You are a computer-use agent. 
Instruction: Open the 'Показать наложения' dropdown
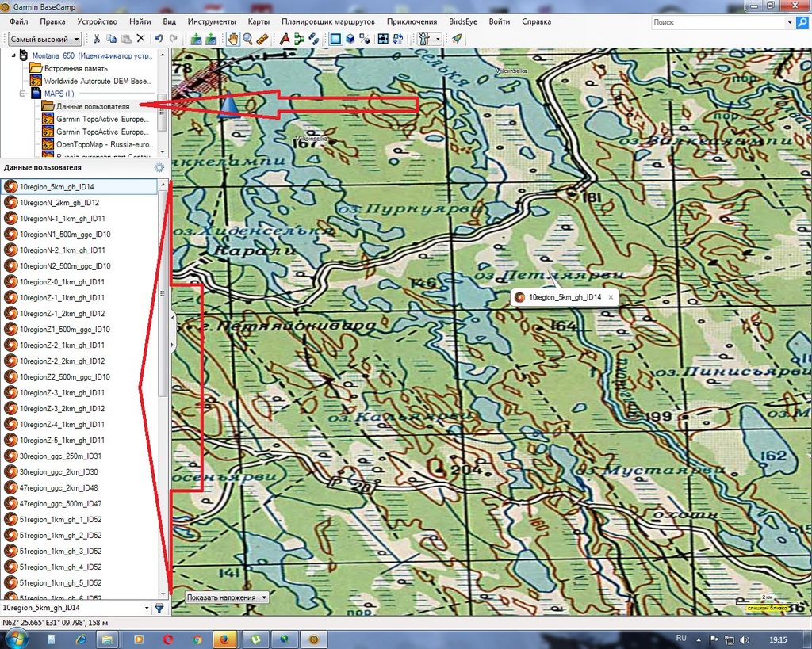pos(227,597)
